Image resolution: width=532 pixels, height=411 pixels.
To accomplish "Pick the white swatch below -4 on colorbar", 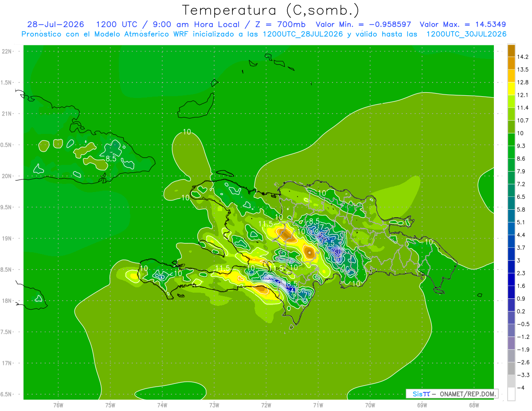I will 511,394.
